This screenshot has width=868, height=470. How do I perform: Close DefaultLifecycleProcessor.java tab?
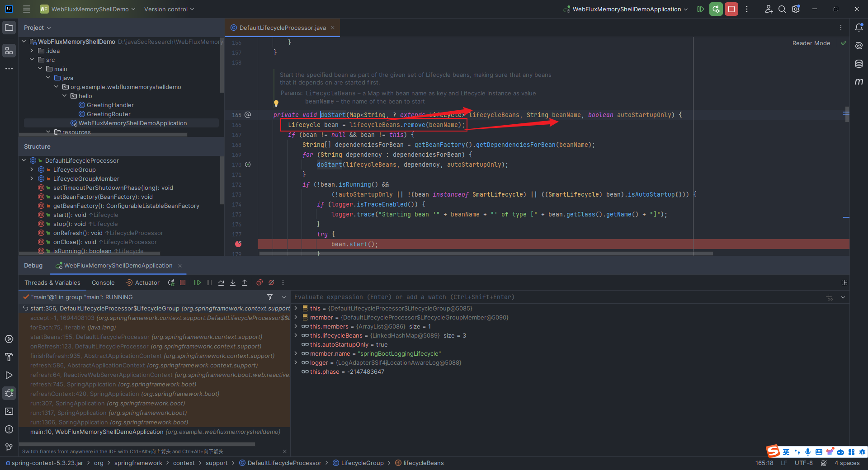tap(333, 28)
